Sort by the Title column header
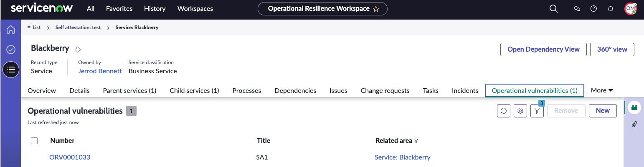The image size is (644, 167). tap(264, 141)
